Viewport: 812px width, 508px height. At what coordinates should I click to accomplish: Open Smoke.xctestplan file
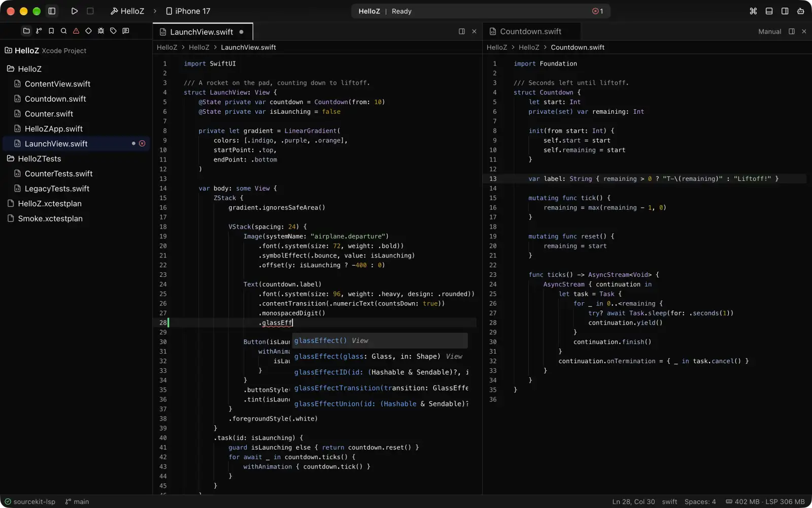76,218
